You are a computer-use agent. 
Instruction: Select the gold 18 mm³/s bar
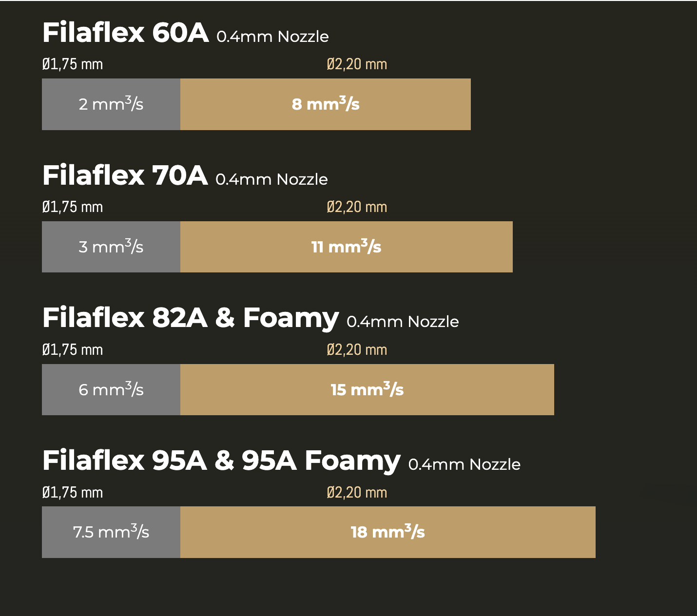tap(387, 532)
